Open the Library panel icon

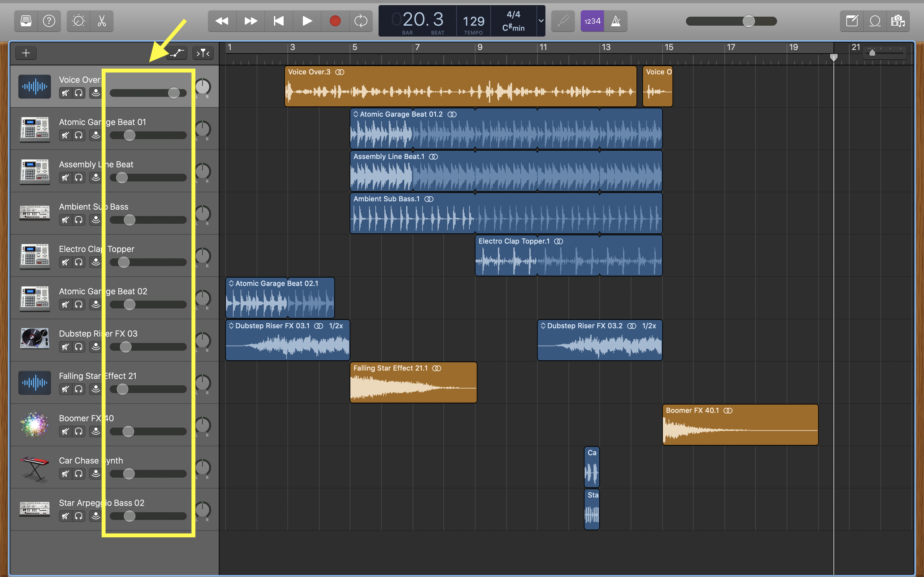point(25,21)
